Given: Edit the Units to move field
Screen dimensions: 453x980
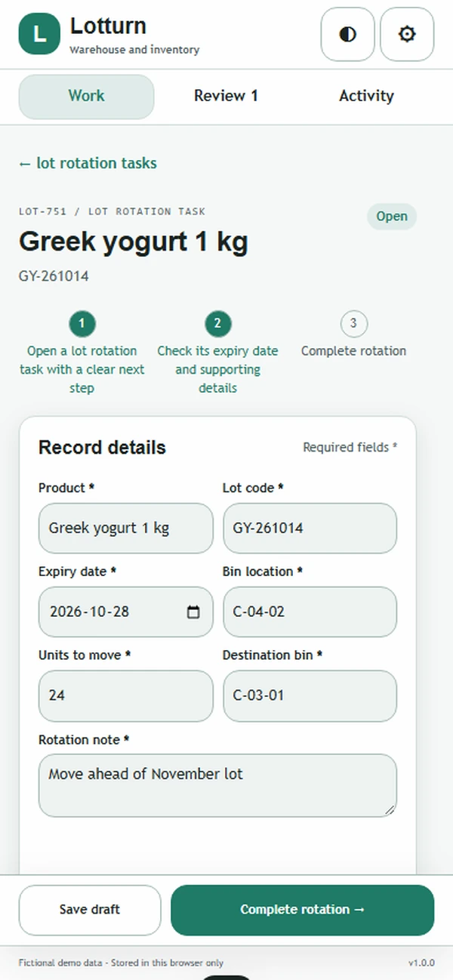Looking at the screenshot, I should [x=126, y=695].
